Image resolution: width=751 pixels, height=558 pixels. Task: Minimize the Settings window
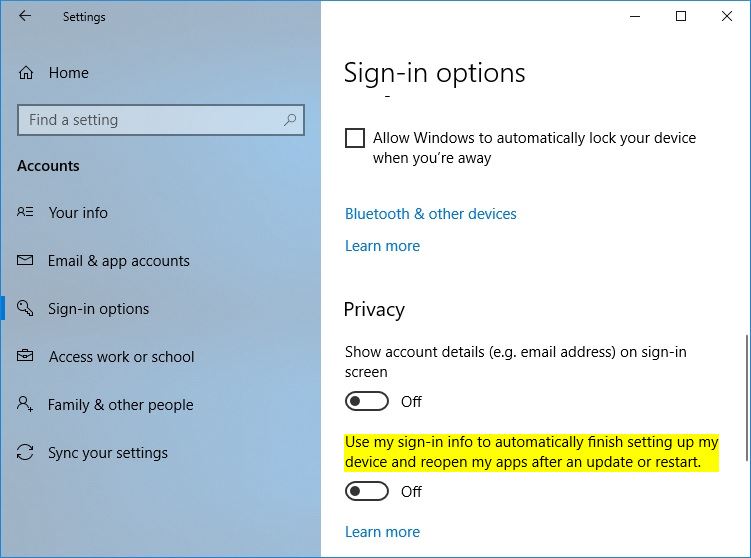[635, 16]
